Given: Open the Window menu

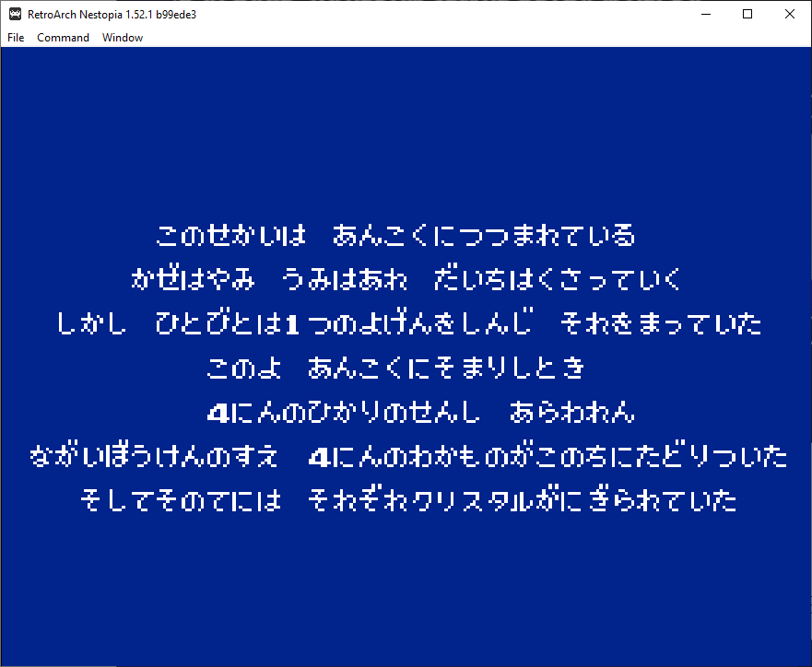Looking at the screenshot, I should point(123,38).
